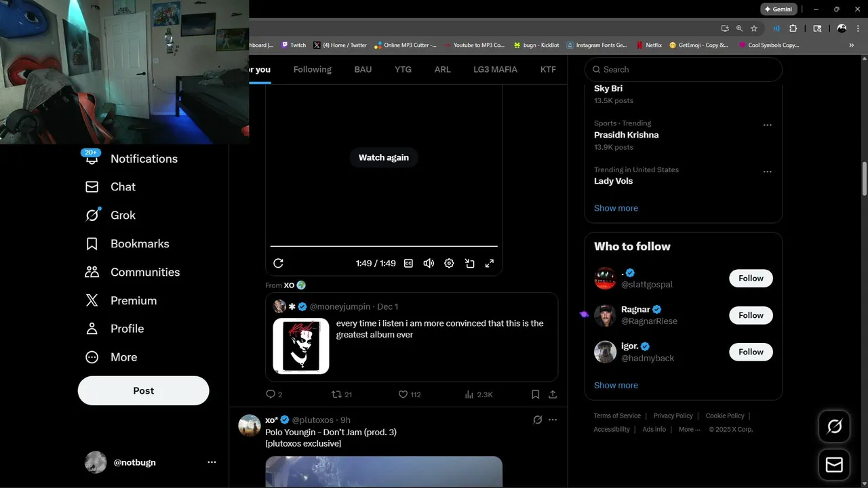Install app icon in address bar
Image resolution: width=868 pixels, height=488 pixels.
point(725,28)
